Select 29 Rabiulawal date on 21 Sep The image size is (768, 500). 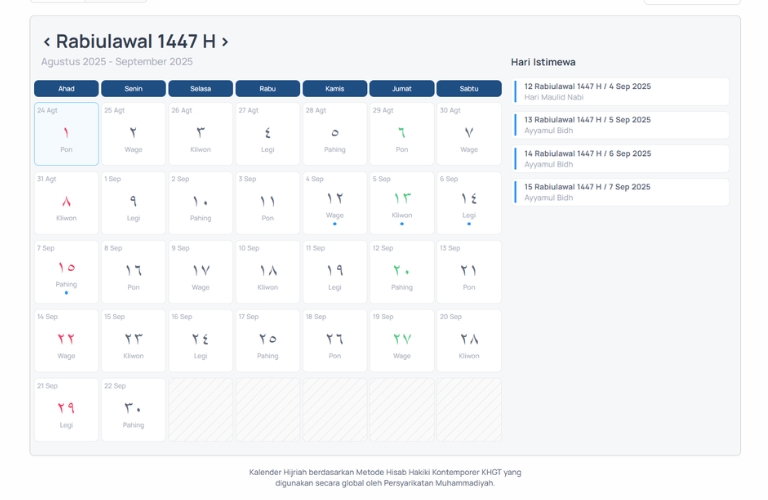click(x=66, y=410)
